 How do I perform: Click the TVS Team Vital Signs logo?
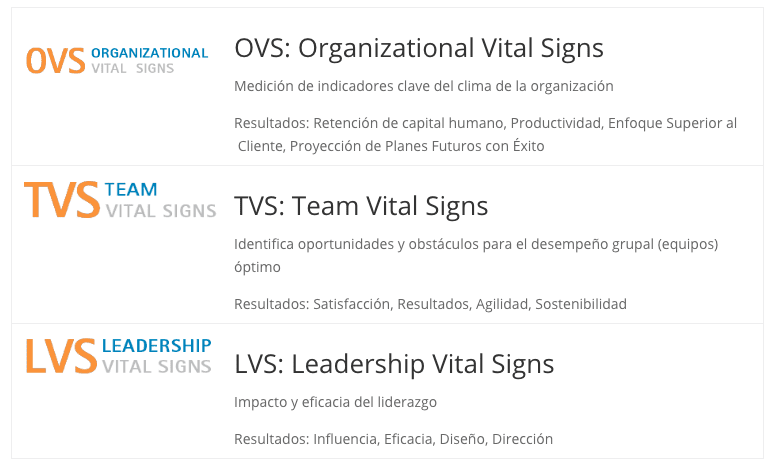tap(120, 200)
